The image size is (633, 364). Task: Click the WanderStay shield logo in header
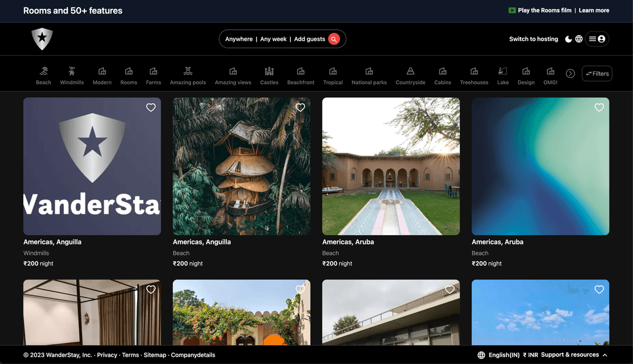click(x=42, y=39)
